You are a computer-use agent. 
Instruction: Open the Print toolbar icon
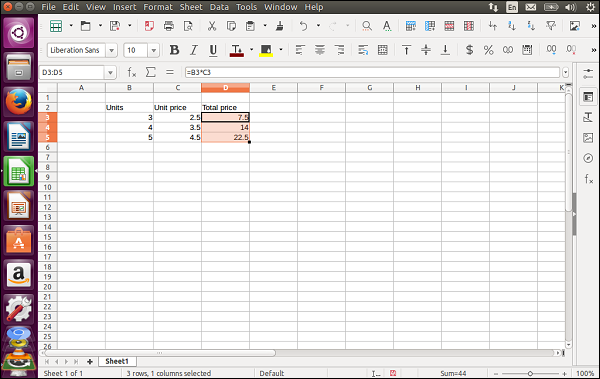168,26
